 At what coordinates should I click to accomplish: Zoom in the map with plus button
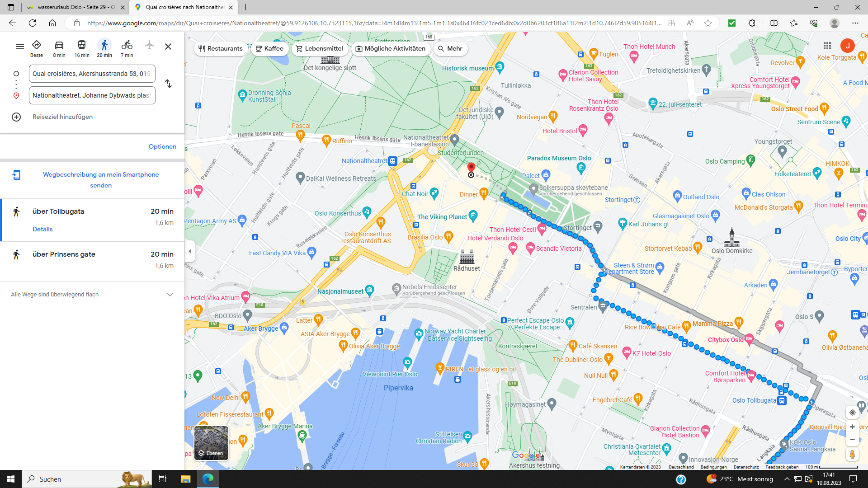tap(852, 427)
